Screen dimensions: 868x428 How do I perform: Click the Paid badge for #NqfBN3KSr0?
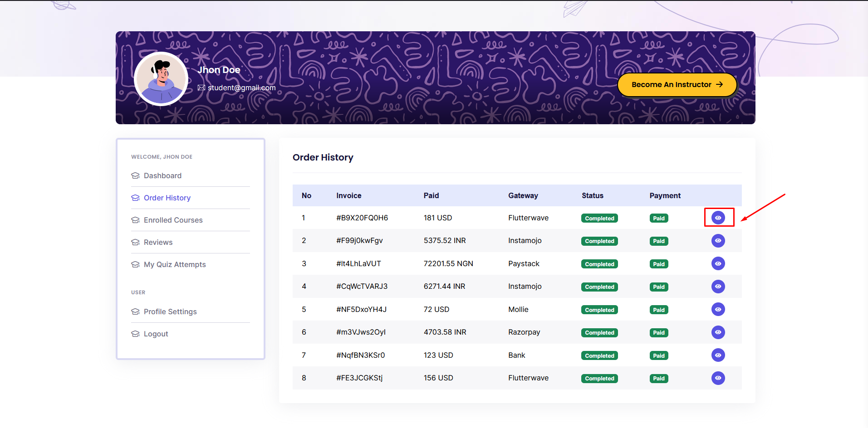click(659, 355)
